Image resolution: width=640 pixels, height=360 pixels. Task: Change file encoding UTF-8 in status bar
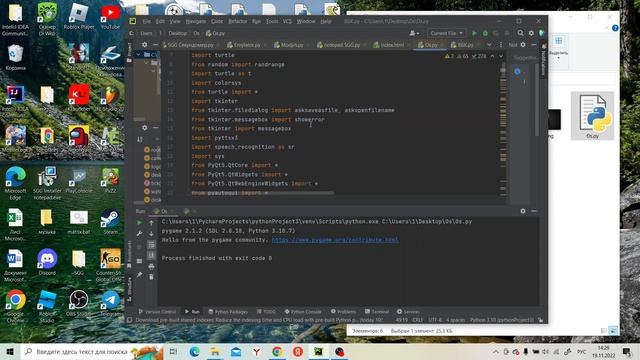click(435, 320)
